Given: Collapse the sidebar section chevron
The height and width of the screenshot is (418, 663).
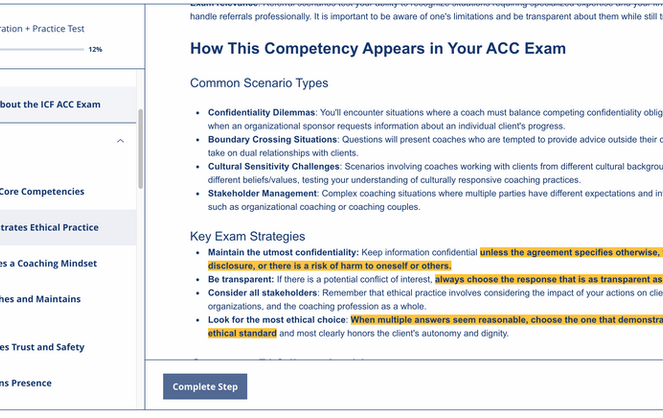Looking at the screenshot, I should (121, 141).
